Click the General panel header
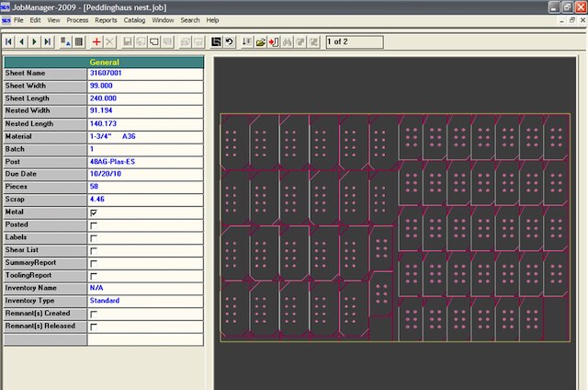The height and width of the screenshot is (390, 588). [x=104, y=63]
